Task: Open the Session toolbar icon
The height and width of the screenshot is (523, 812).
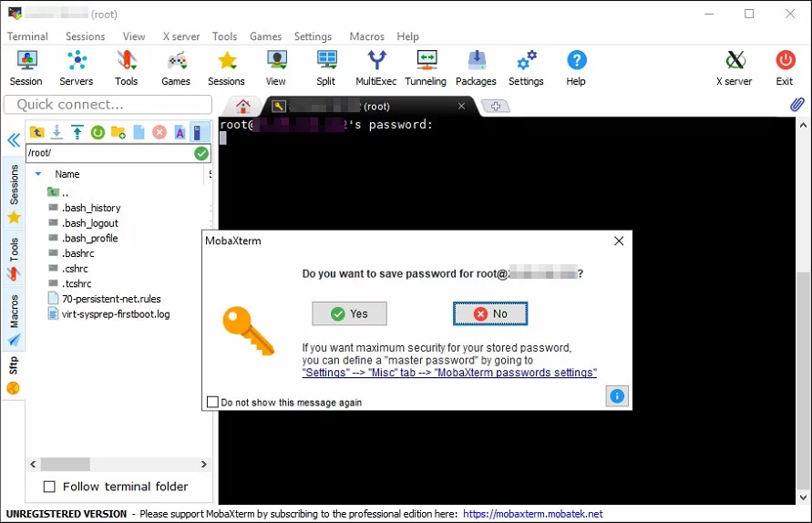Action: click(26, 67)
